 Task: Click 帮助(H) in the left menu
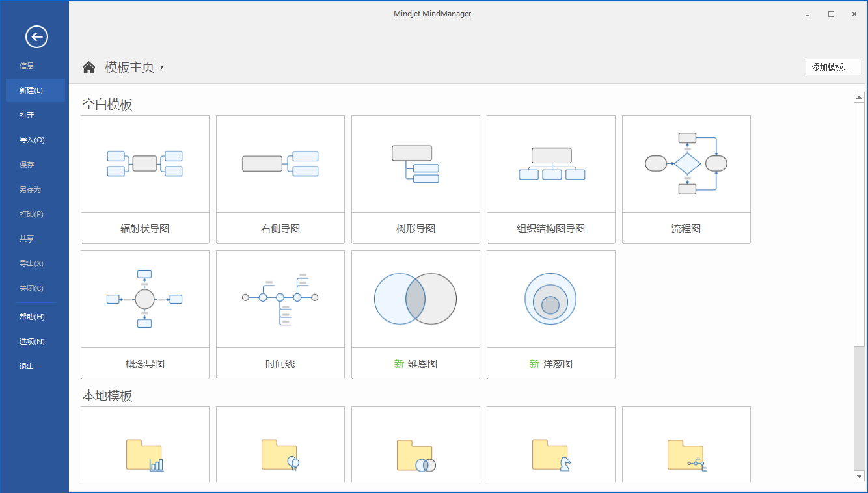point(32,317)
